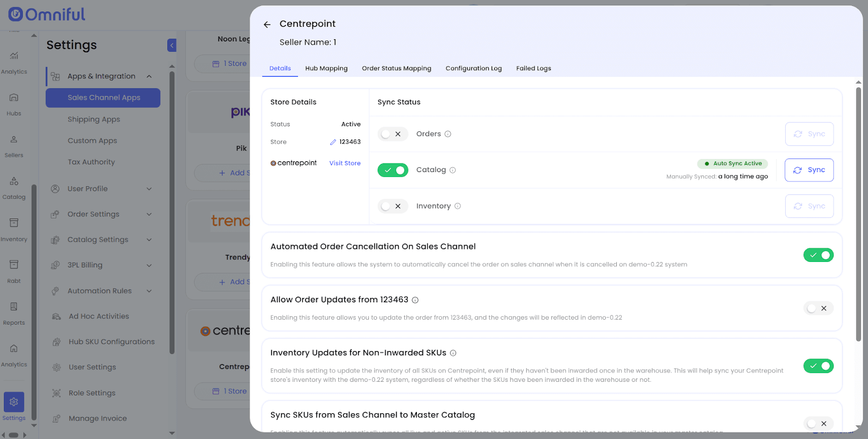Click the back arrow beside Centrepoint title

click(267, 25)
